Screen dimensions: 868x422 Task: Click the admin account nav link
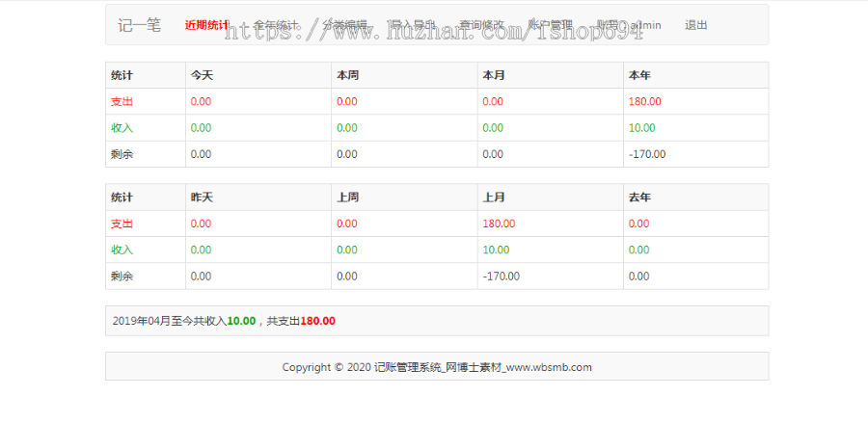(x=629, y=25)
